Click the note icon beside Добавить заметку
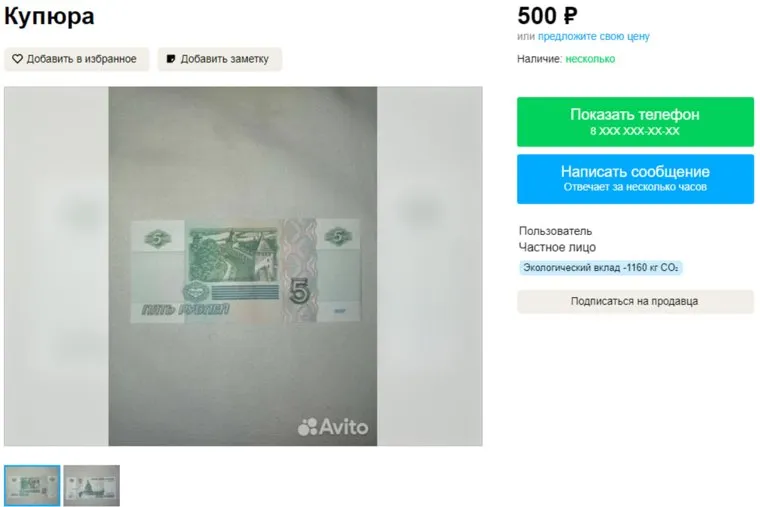The width and height of the screenshot is (760, 507). (171, 59)
